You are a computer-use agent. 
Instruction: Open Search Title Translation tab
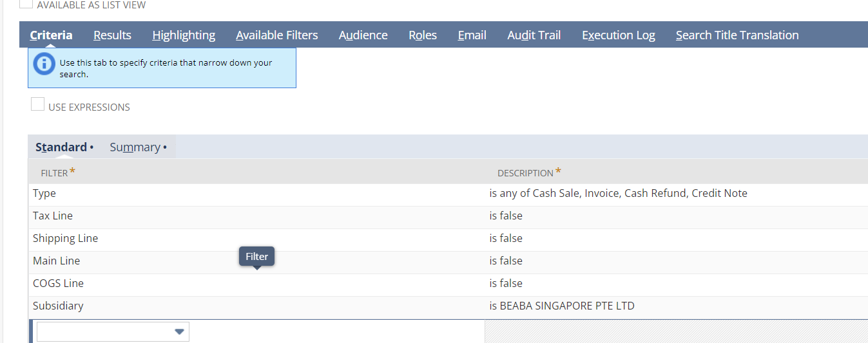click(x=737, y=35)
